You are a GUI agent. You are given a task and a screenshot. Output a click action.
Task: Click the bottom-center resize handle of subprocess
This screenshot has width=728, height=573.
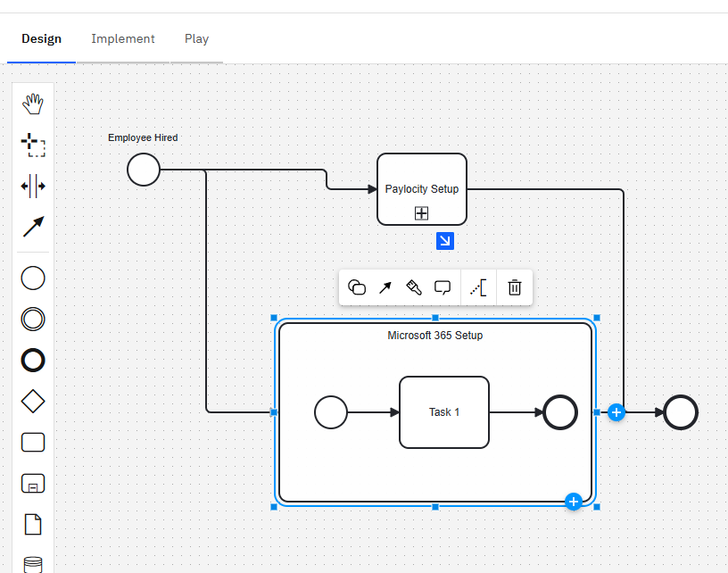tap(435, 507)
